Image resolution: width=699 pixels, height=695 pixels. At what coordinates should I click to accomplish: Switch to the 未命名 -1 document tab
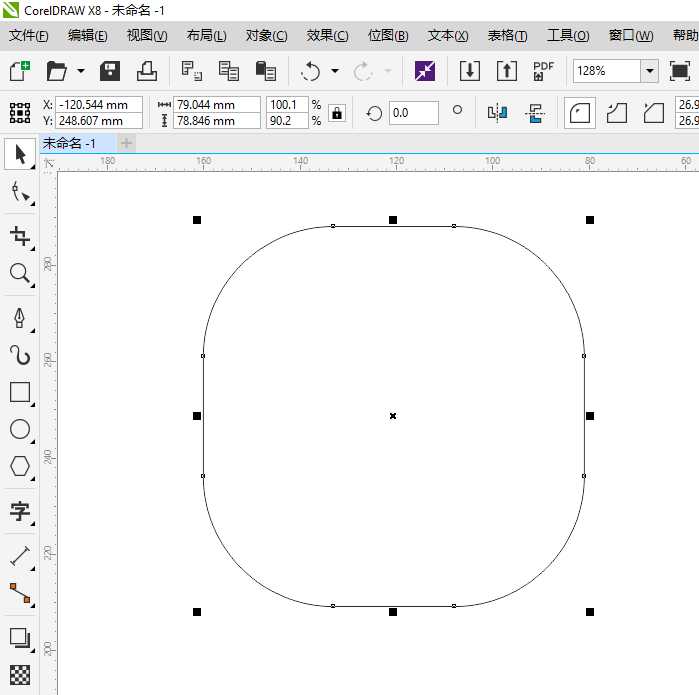(x=70, y=144)
